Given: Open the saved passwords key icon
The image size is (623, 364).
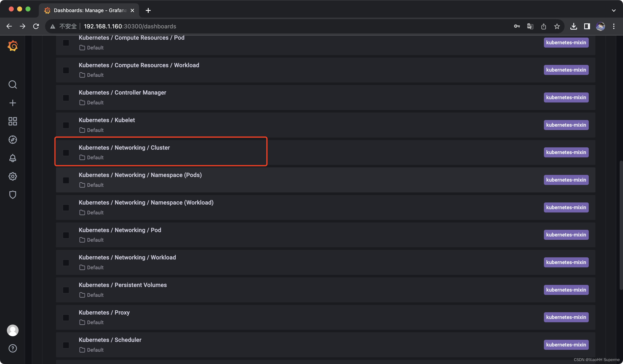Looking at the screenshot, I should coord(517,26).
